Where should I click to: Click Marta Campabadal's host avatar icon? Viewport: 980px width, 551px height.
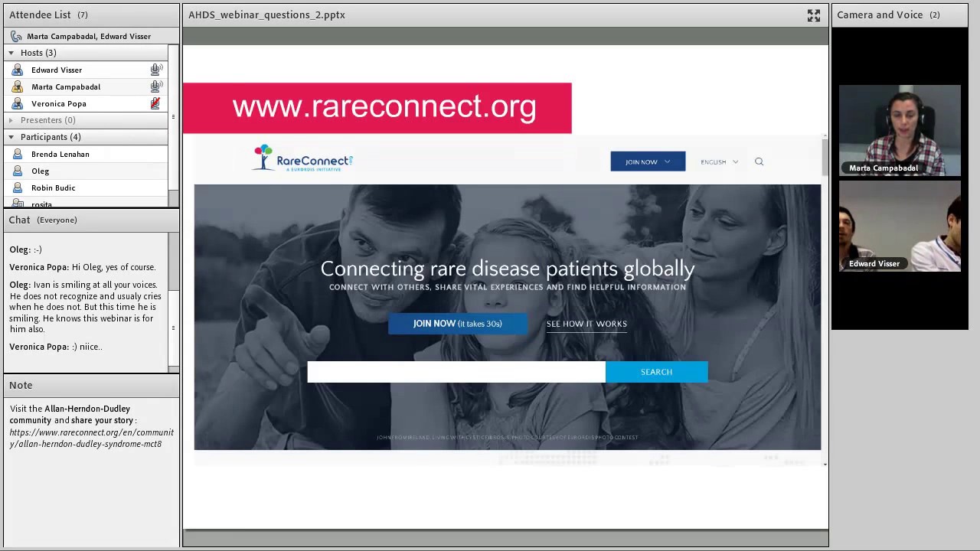coord(18,86)
